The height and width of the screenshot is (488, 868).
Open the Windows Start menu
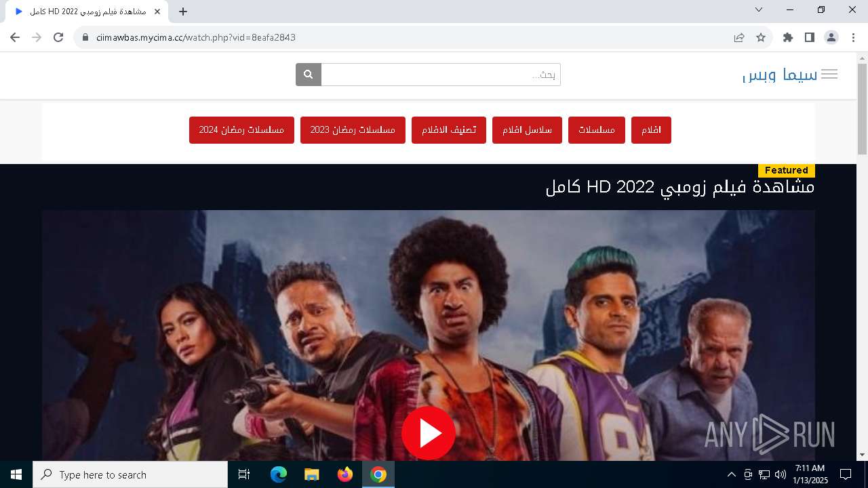16,474
